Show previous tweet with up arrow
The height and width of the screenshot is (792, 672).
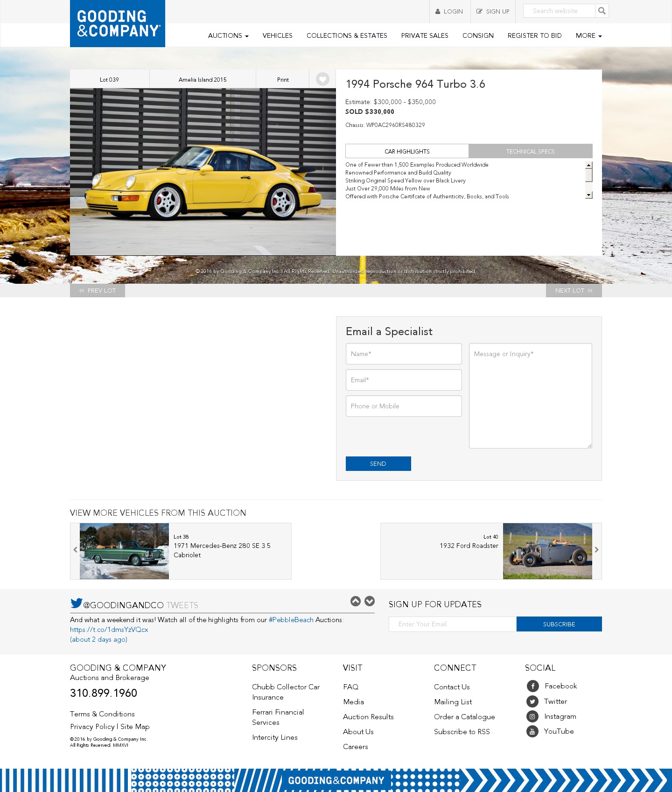[356, 601]
